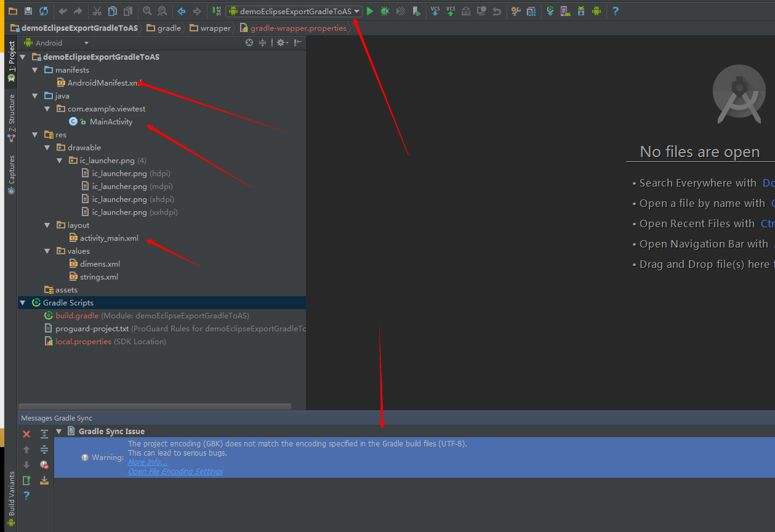Close Messages panel with red X
Image resolution: width=775 pixels, height=532 pixels.
[26, 434]
